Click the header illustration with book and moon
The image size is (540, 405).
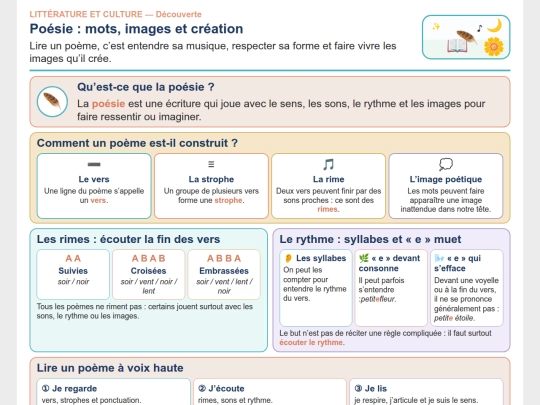[x=466, y=37]
